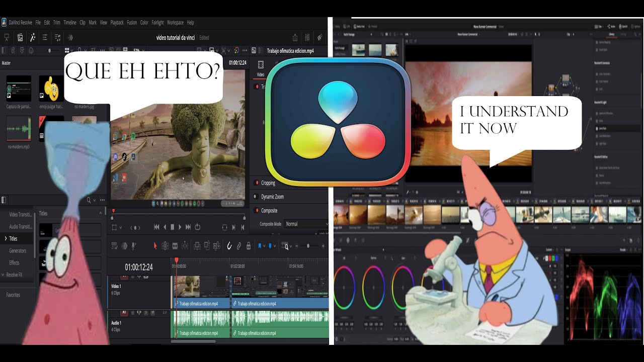Click the blue Flag icon

(260, 246)
